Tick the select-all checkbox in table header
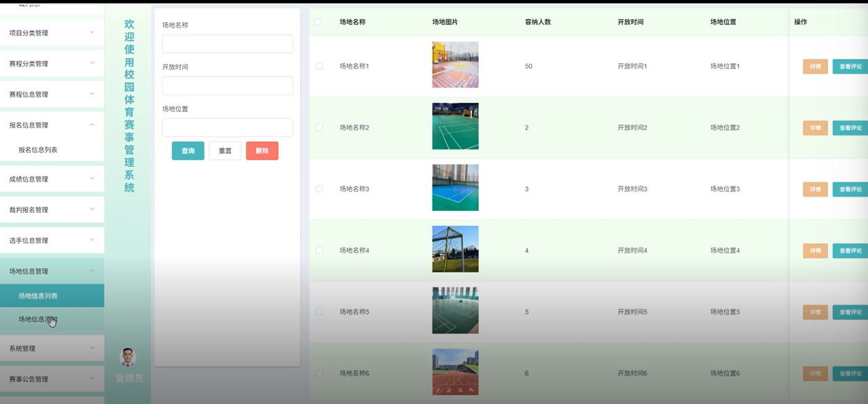868x404 pixels. [318, 22]
